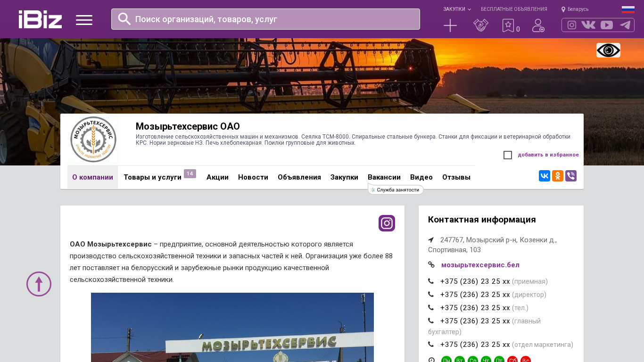Open iBiz YouTube channel in header
Screen dimensions: 644x362
607,25
